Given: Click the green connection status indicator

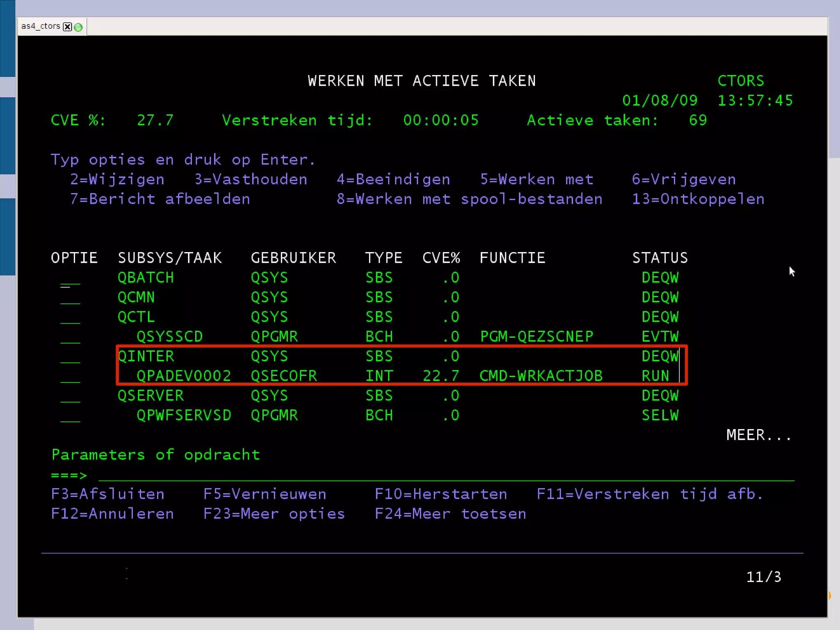Looking at the screenshot, I should (78, 27).
